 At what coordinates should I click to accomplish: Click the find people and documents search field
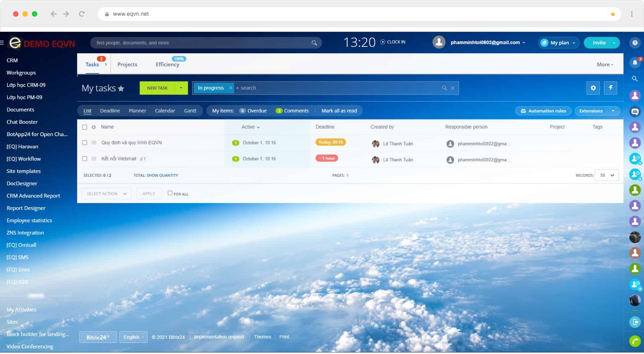click(x=201, y=43)
